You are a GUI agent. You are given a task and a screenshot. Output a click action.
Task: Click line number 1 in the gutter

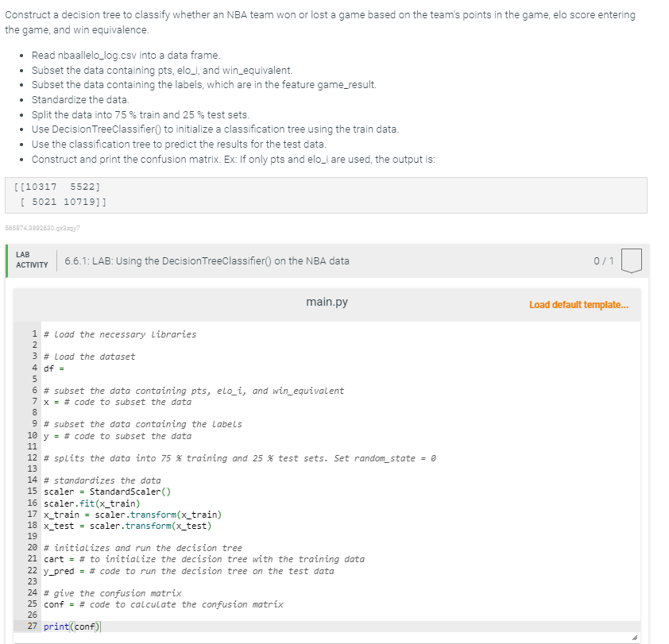coord(34,334)
